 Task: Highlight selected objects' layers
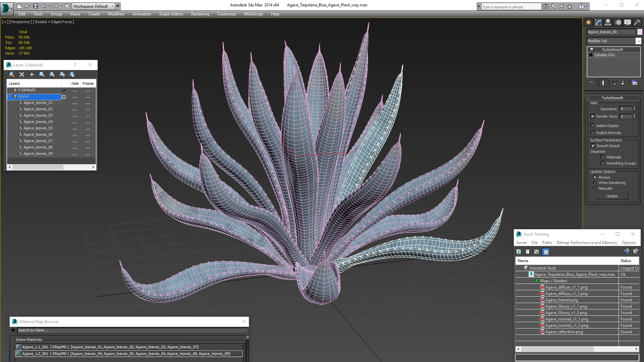pos(52,74)
